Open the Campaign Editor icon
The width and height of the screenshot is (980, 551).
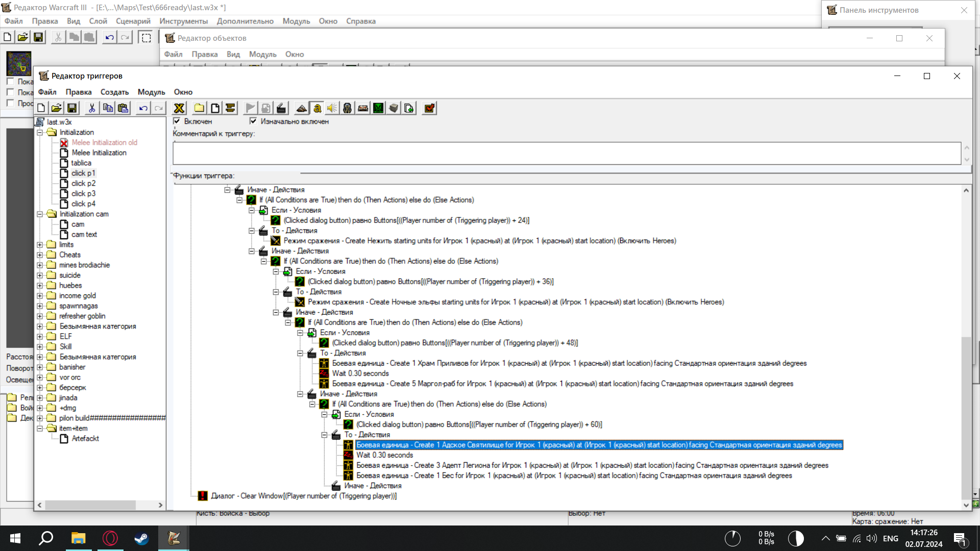[x=363, y=108]
